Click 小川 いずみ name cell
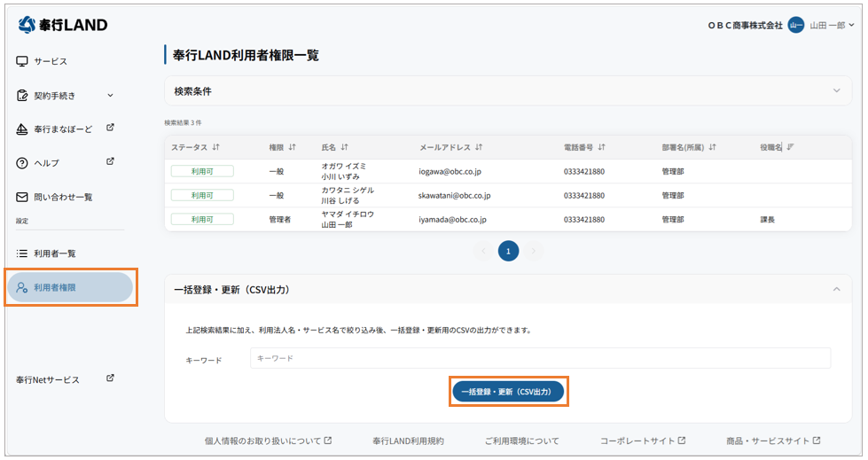The image size is (868, 460). point(340,176)
